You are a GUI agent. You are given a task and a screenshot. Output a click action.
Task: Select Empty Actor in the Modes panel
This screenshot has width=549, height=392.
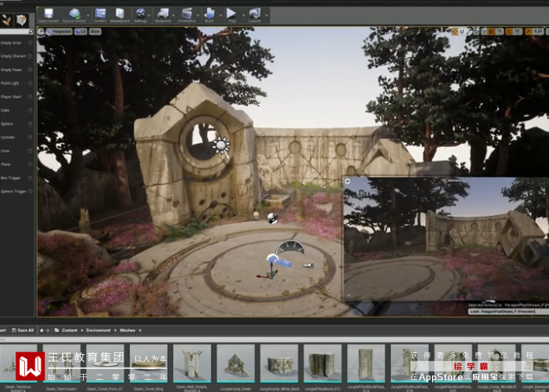coord(16,43)
